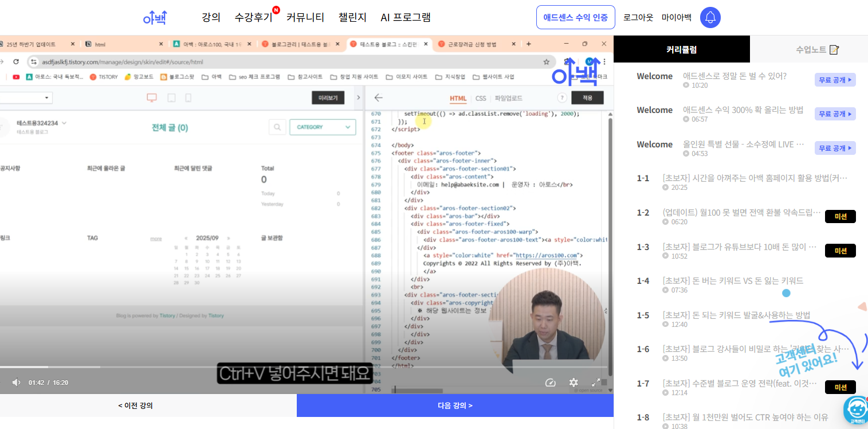Select the 파일업로드 tab in the skin editor

(x=509, y=98)
